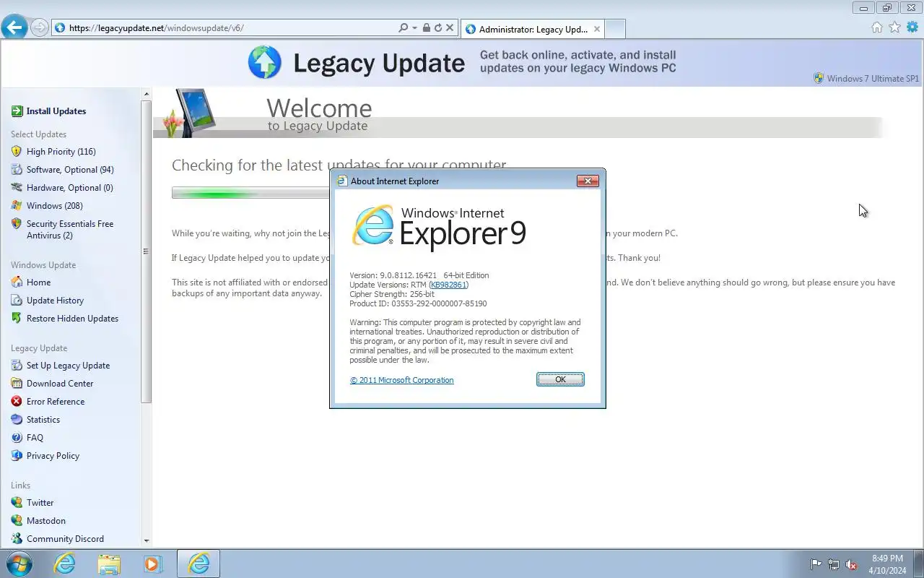
Task: Select Windows (208) category
Action: point(54,205)
